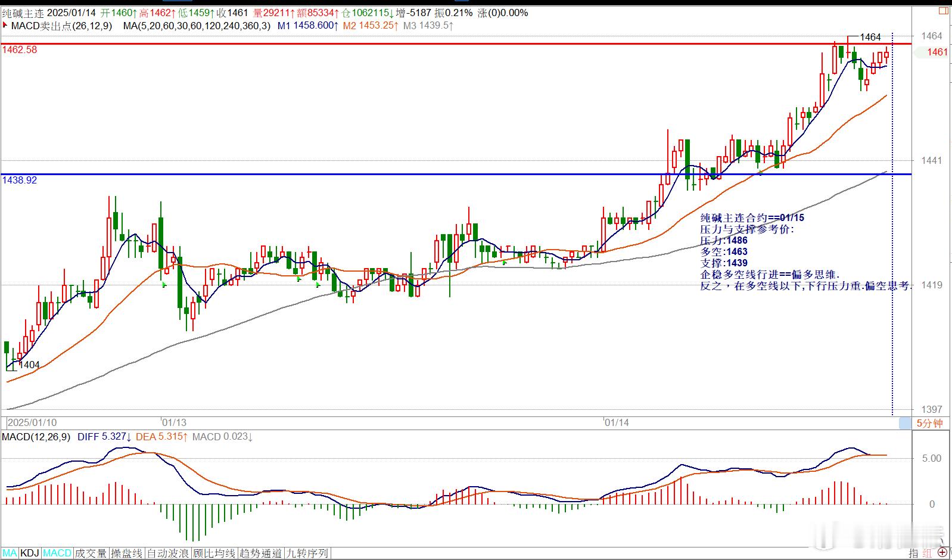Click the 1404 low price marker
Image resolution: width=952 pixels, height=560 pixels.
[x=29, y=365]
